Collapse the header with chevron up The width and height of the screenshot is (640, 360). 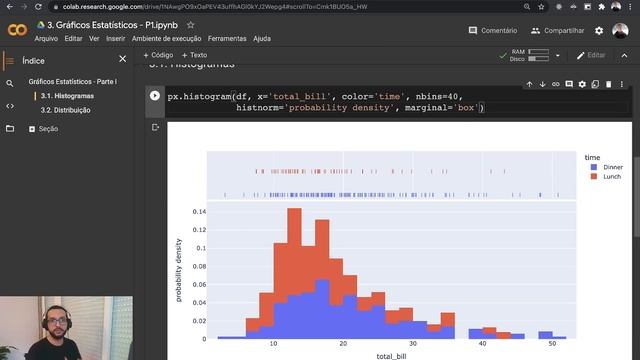(x=624, y=56)
